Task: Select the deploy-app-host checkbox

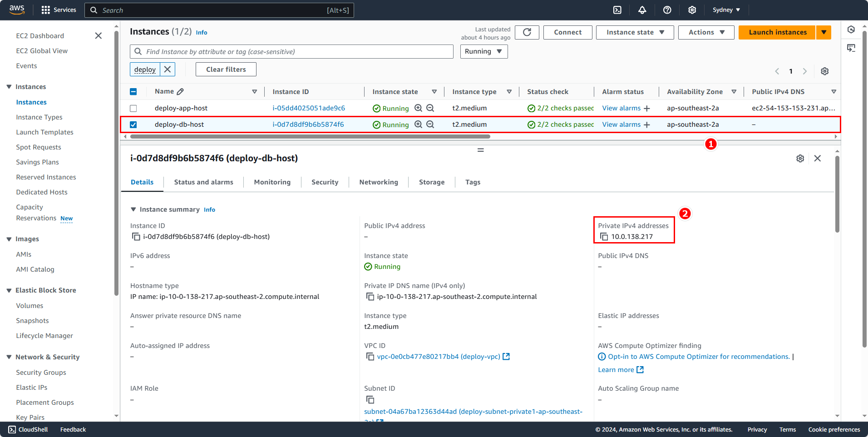Action: pos(133,108)
